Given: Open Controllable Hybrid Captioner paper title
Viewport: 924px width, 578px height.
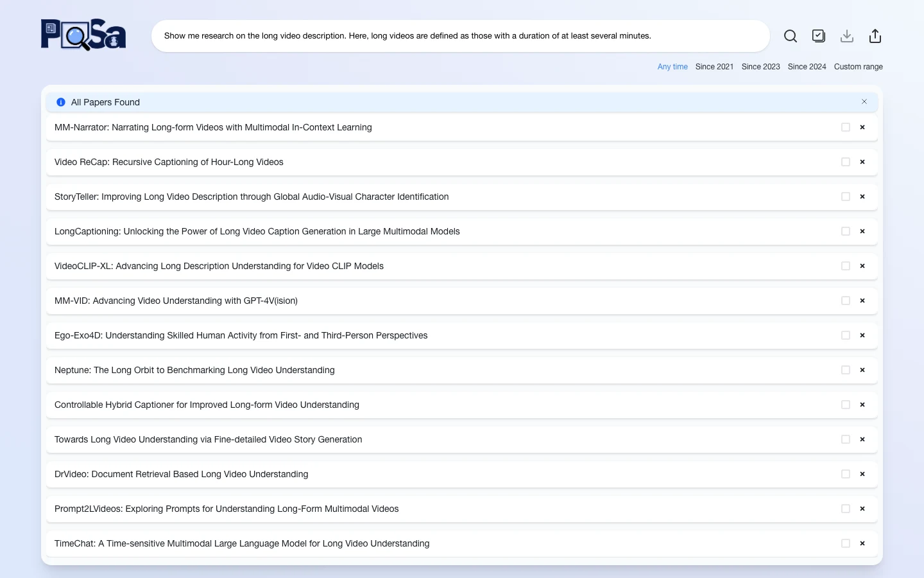Looking at the screenshot, I should coord(207,405).
